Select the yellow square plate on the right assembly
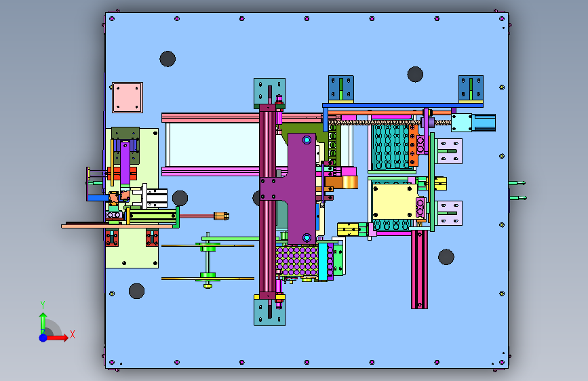 tap(394, 200)
